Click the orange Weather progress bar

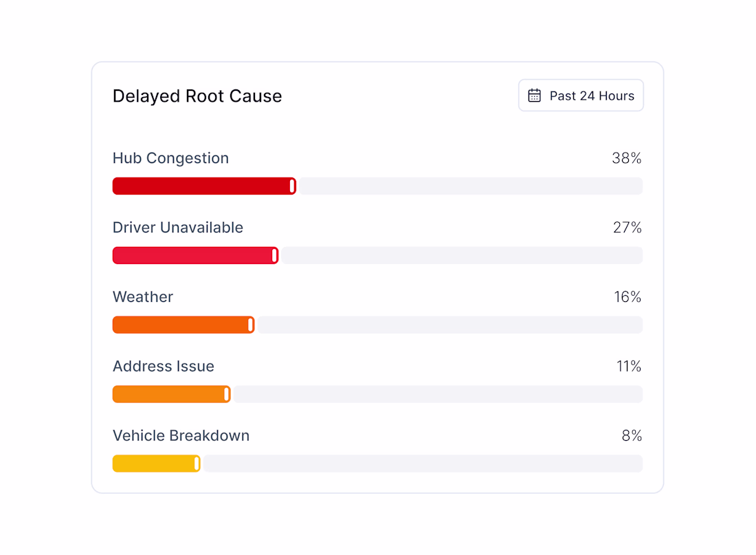point(184,325)
